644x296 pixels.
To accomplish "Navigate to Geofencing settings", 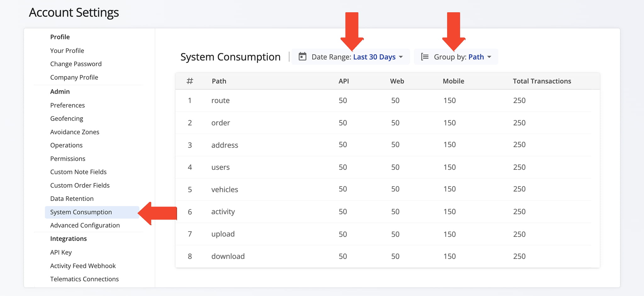I will pyautogui.click(x=67, y=118).
